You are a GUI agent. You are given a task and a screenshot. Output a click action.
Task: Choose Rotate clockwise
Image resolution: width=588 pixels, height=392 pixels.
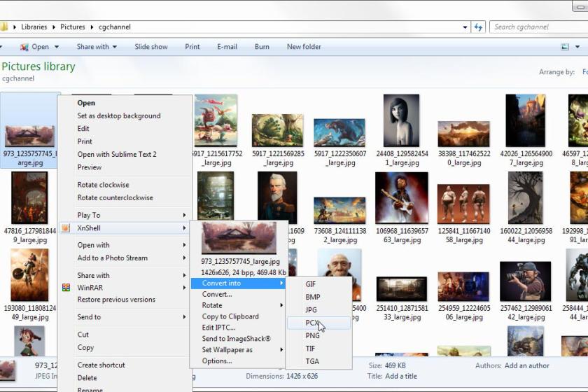pos(103,185)
